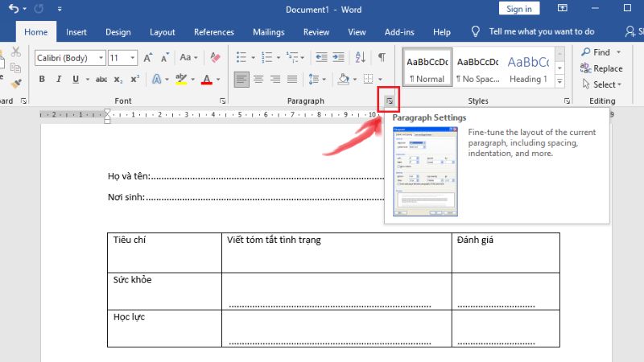Toggle subscript formatting
The width and height of the screenshot is (644, 362).
(x=118, y=79)
